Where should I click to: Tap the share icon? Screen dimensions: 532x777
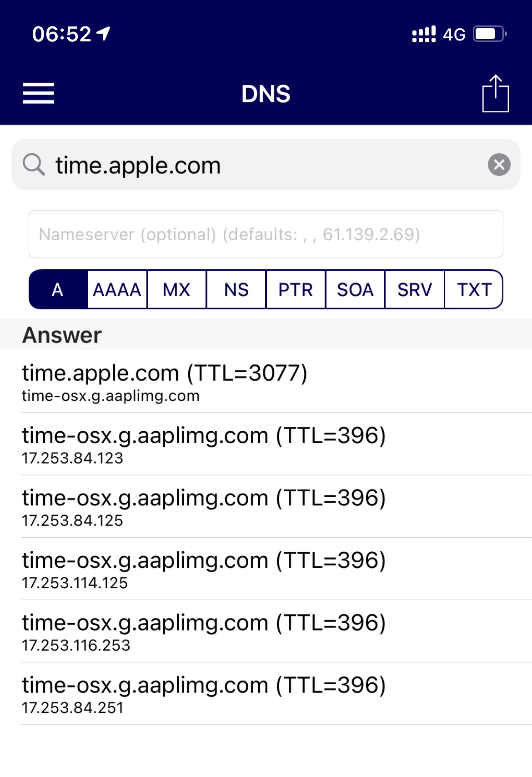(x=495, y=93)
